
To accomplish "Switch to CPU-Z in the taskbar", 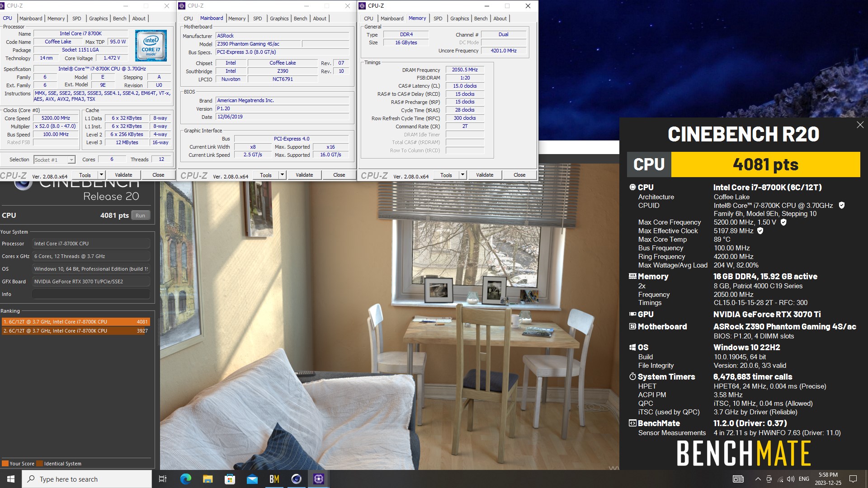I will (x=318, y=479).
